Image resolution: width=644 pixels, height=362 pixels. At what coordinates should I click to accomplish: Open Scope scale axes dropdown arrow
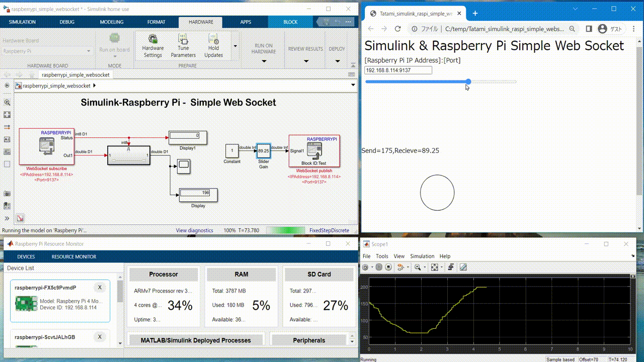(442, 267)
